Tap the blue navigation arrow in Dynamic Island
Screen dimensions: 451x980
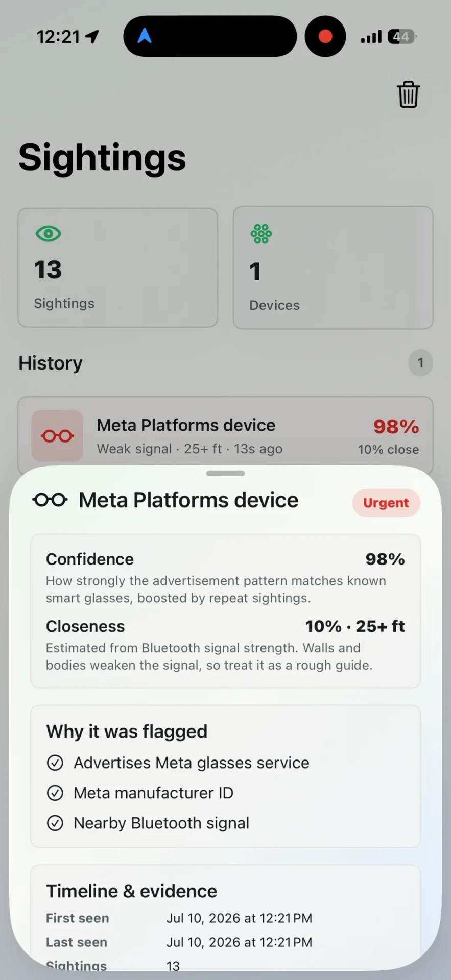point(145,36)
